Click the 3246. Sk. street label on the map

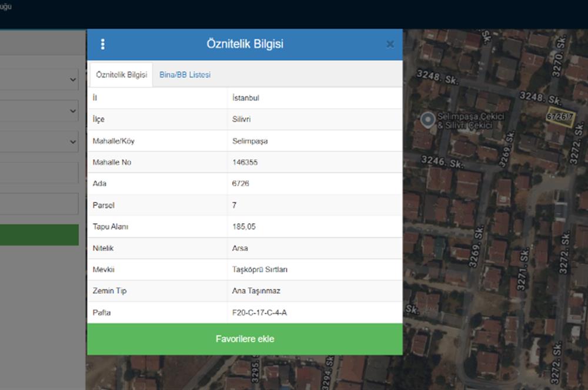click(x=443, y=162)
